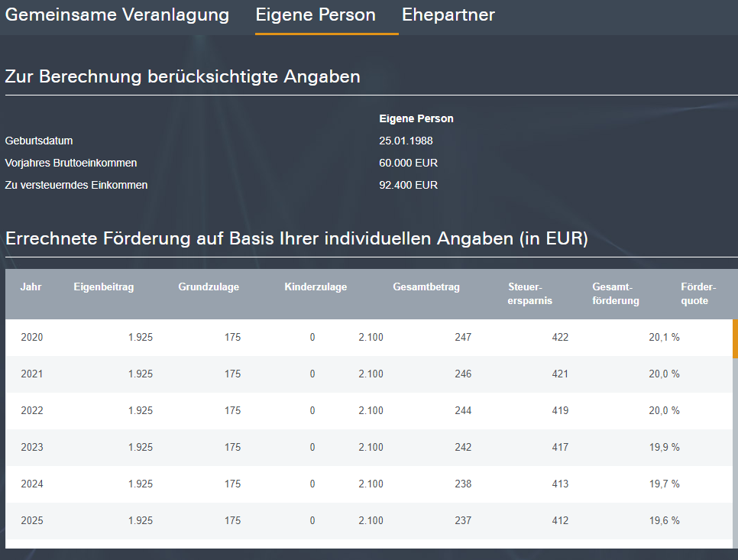Image resolution: width=738 pixels, height=560 pixels.
Task: Open the Ehepartner tab
Action: click(x=448, y=15)
